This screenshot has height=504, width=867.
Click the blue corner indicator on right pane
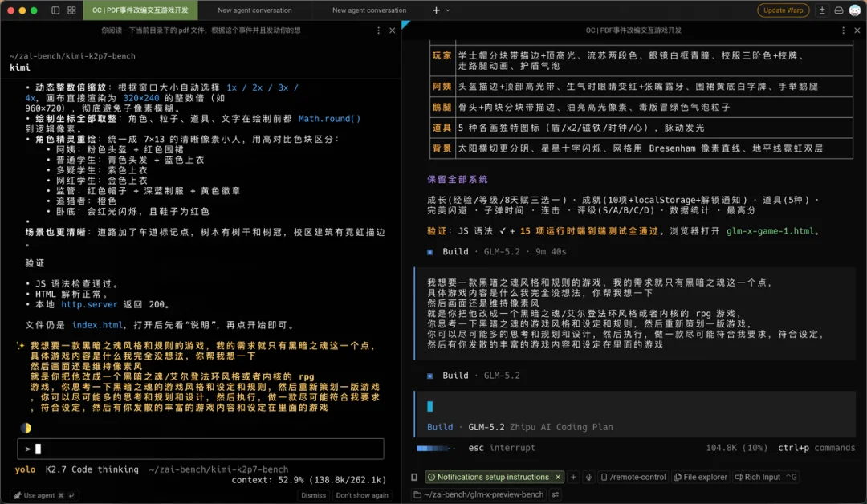[405, 24]
